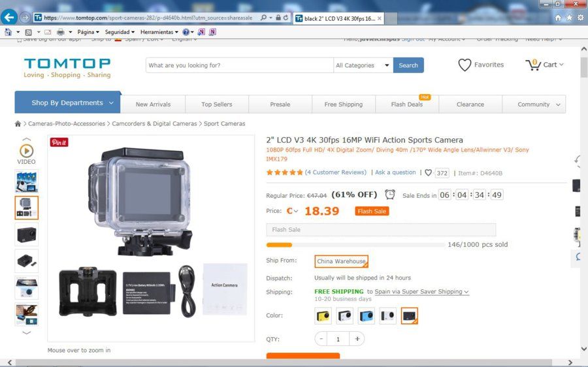Screen dimensions: 588x367
Task: Open the Página menu
Action: click(x=88, y=32)
